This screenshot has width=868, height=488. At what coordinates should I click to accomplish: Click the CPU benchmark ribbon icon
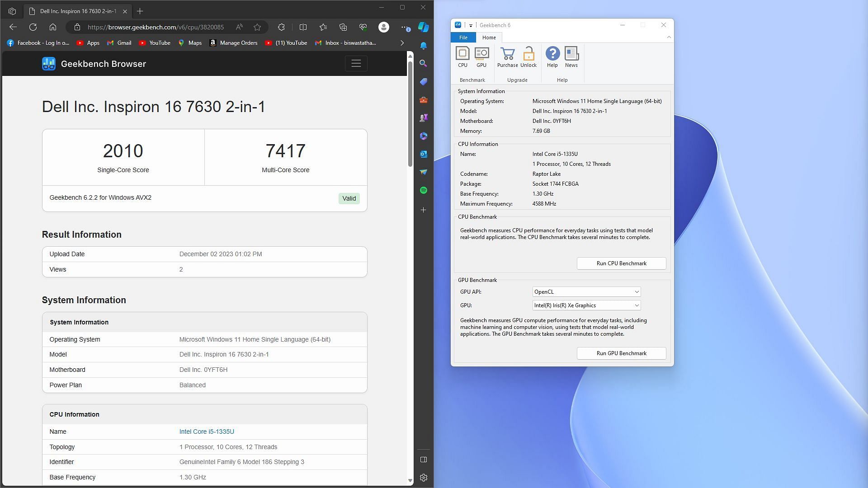coord(462,57)
